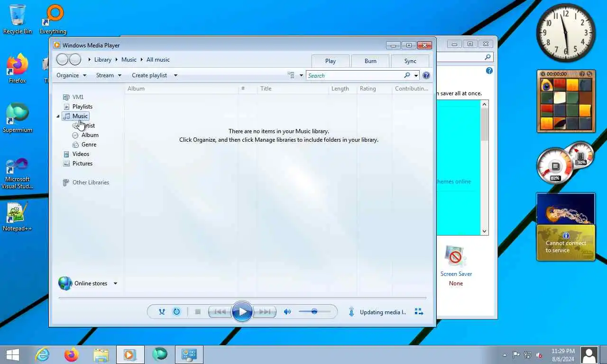
Task: Open the Microsoft Visual Studio shortcut
Action: [x=18, y=173]
